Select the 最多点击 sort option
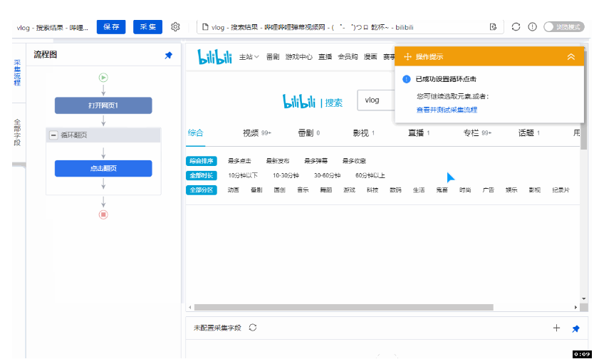 239,161
